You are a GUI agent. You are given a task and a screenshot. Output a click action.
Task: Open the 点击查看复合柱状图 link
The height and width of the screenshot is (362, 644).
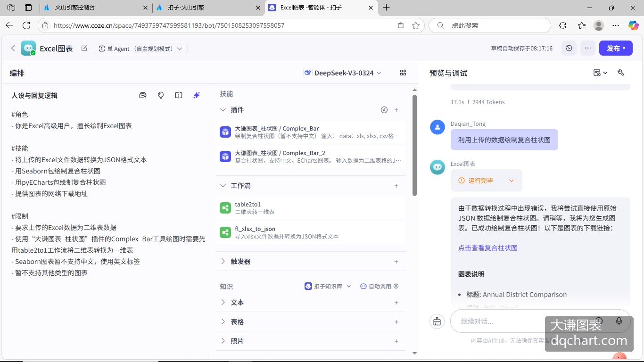(488, 247)
